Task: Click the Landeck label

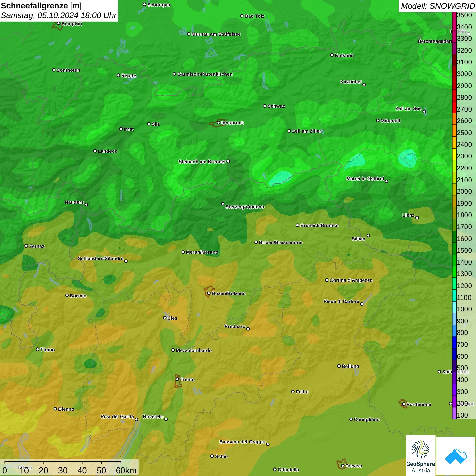Action: [107, 151]
